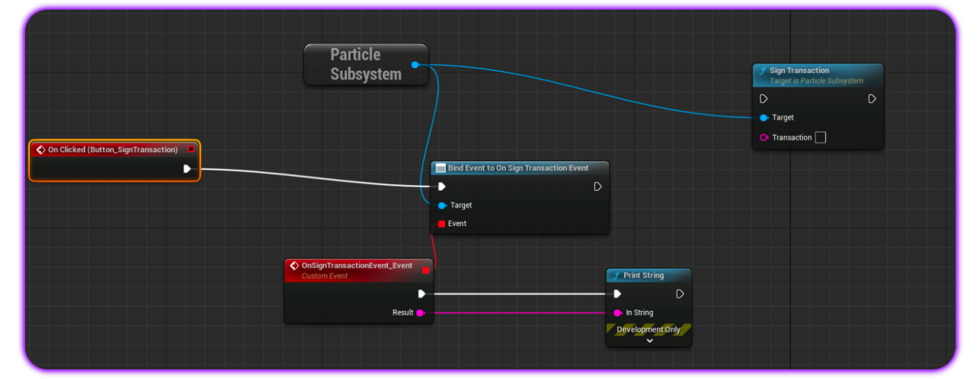Click the red Event pin on Bind Event node
The height and width of the screenshot is (379, 980).
(x=441, y=224)
